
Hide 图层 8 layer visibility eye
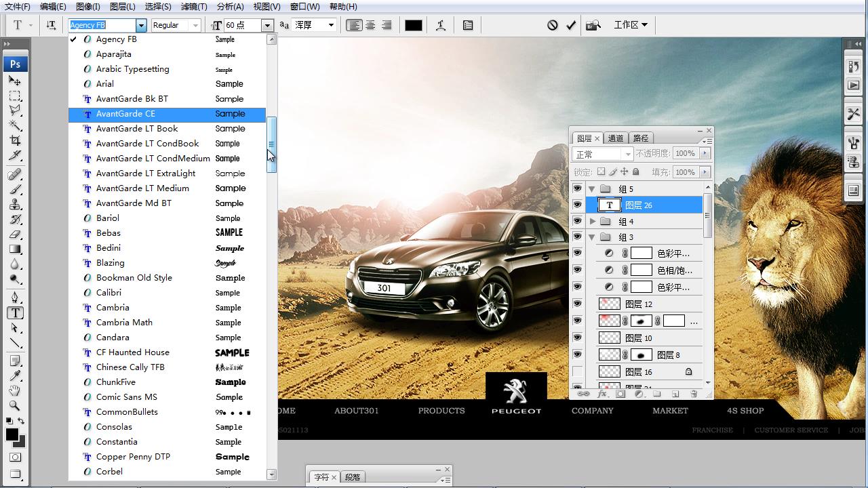tap(577, 354)
